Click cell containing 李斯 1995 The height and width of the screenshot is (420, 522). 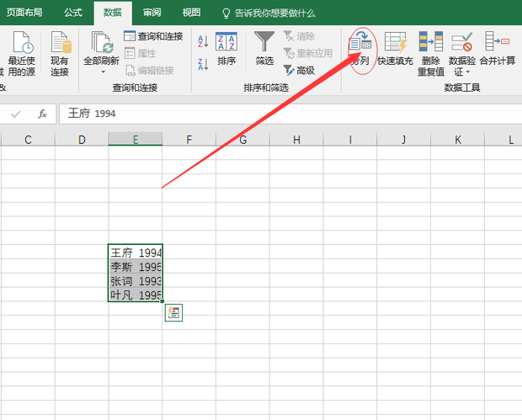(x=136, y=266)
